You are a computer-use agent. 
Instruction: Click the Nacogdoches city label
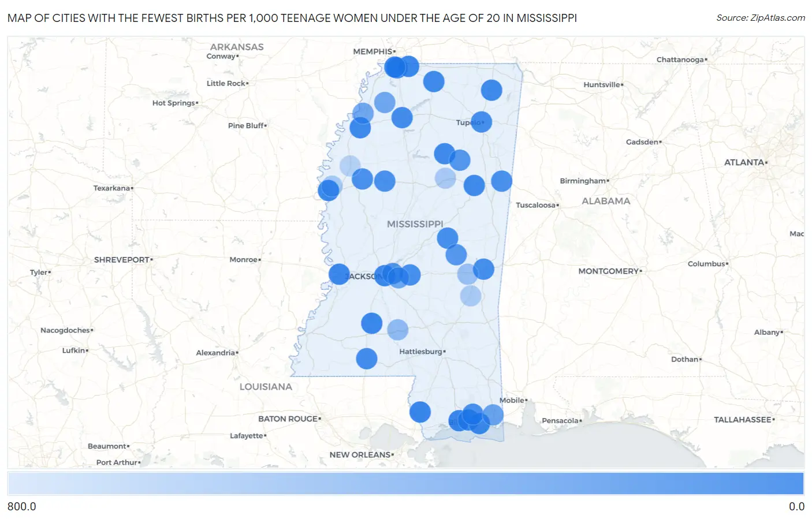tap(65, 330)
